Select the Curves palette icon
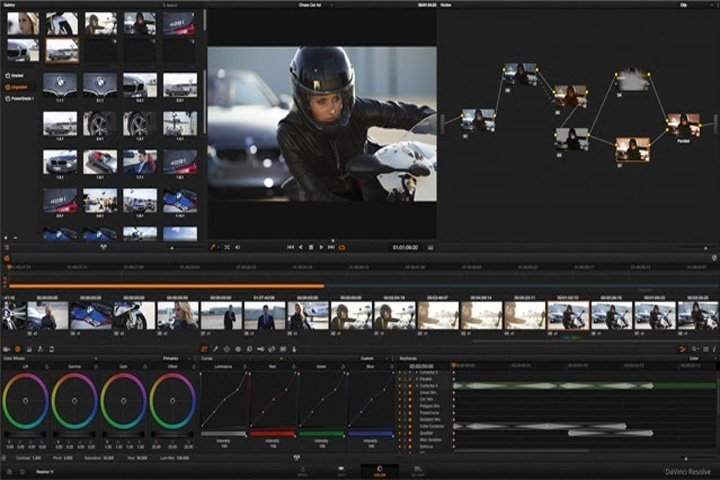Image resolution: width=720 pixels, height=480 pixels. [204, 350]
